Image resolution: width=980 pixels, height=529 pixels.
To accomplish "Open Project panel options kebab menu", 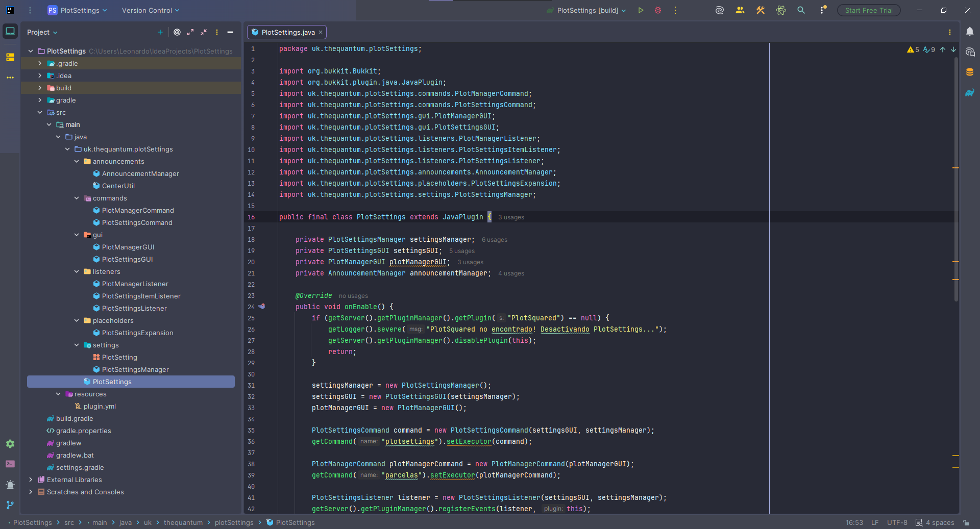I will tap(217, 32).
